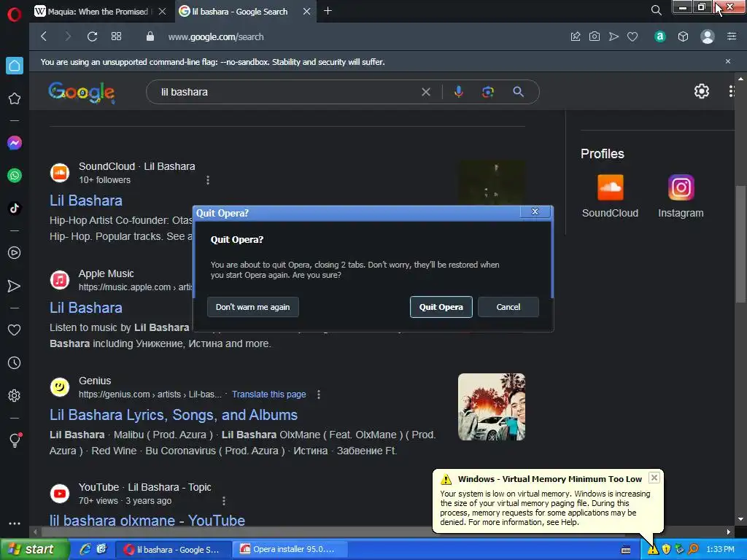Open Lil Bashara Lyrics, Songs, and Albums link

[x=174, y=415]
